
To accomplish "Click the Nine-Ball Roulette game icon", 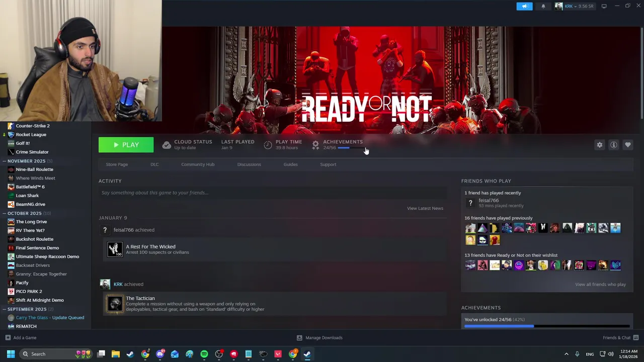I will tap(11, 169).
